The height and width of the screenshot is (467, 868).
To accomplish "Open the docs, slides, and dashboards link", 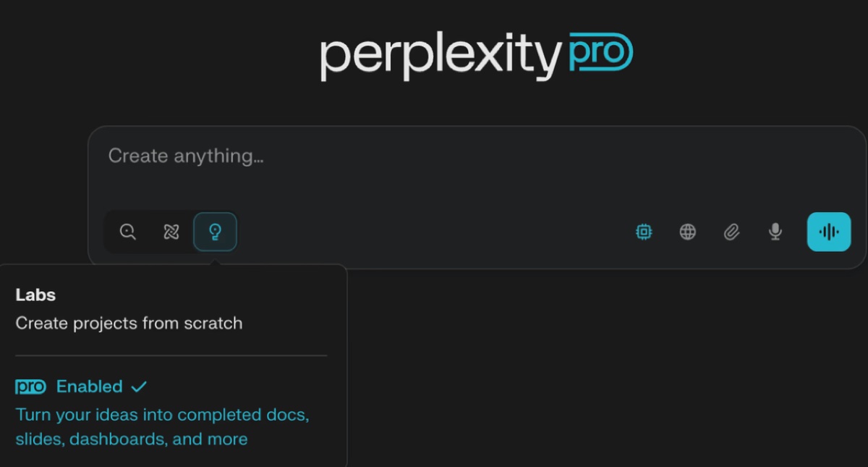I will (x=162, y=426).
